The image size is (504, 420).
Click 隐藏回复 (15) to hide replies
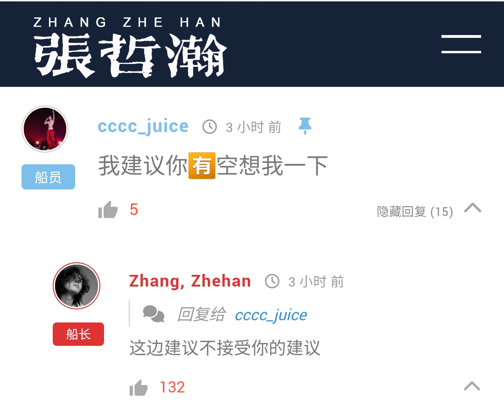point(415,211)
